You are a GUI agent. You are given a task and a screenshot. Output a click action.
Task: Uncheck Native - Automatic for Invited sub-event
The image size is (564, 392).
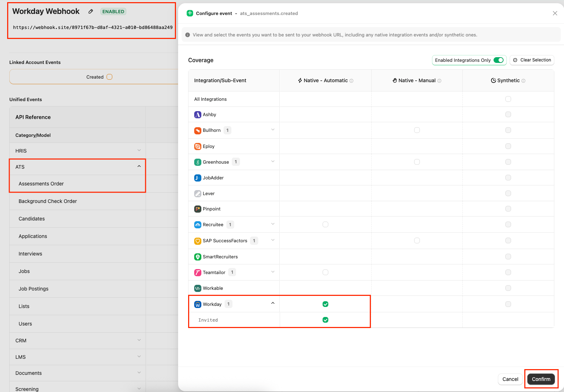[325, 320]
